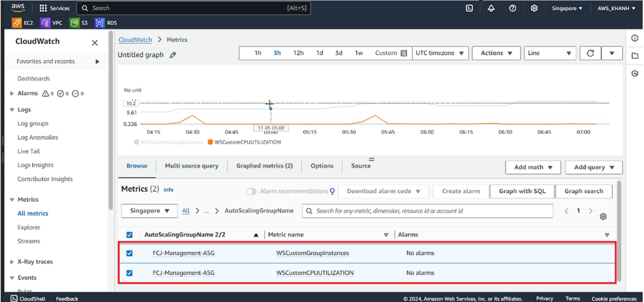Expand the Alarms section
Screen dimensions: 644x302
point(12,93)
